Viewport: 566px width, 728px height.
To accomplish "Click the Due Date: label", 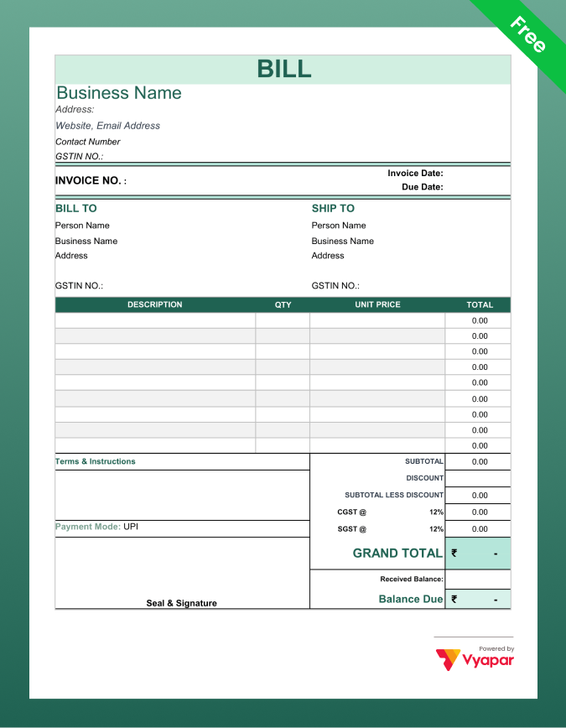I will tap(423, 187).
